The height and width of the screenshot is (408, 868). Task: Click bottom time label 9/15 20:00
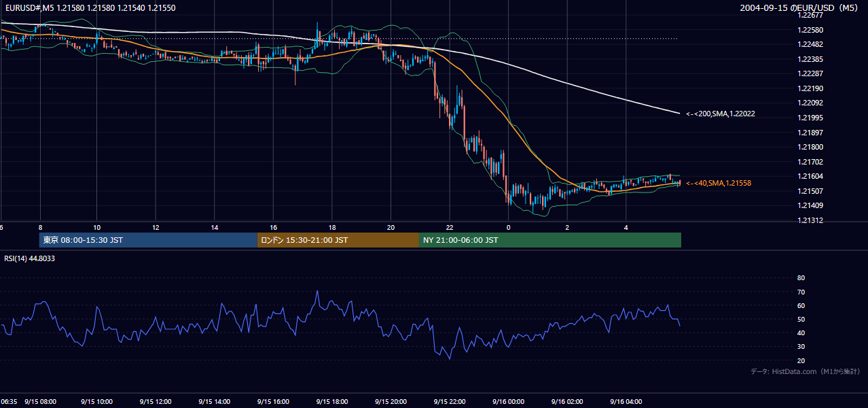click(x=391, y=401)
